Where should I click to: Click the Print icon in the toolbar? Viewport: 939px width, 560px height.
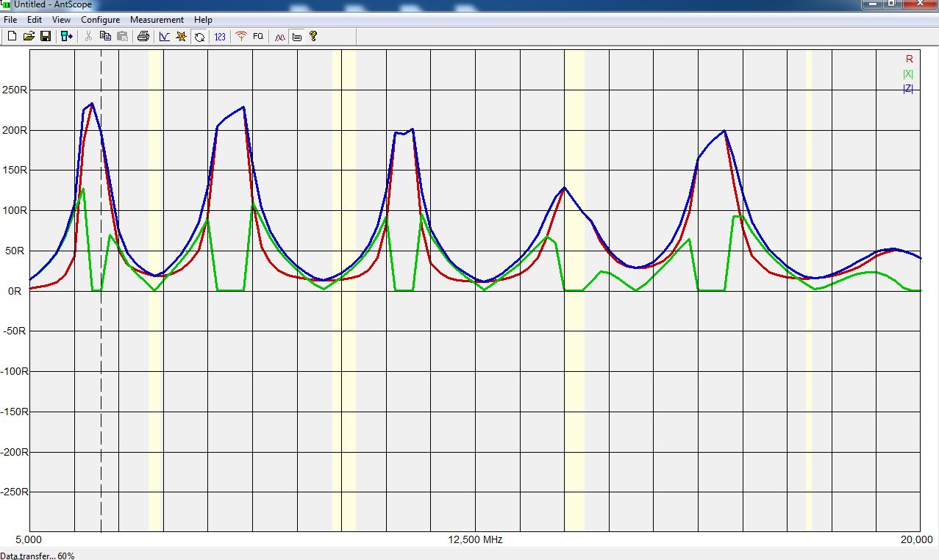coord(143,36)
